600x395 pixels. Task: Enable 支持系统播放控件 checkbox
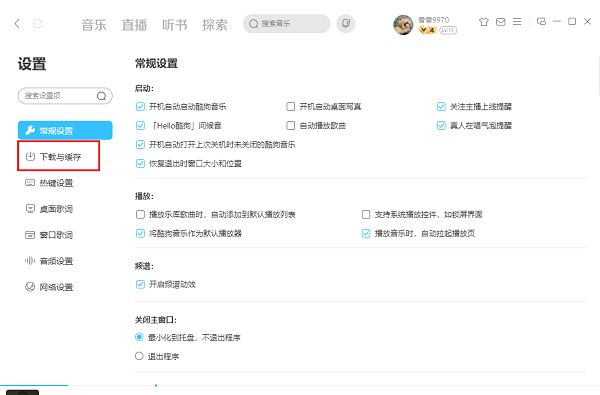(366, 214)
